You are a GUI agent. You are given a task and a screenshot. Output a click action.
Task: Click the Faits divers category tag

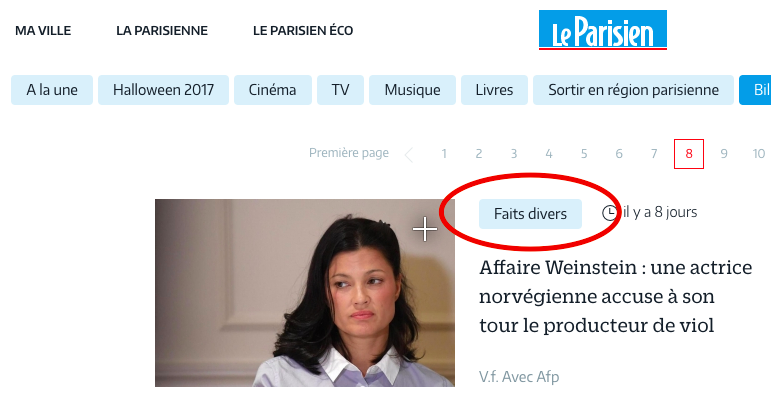[530, 214]
